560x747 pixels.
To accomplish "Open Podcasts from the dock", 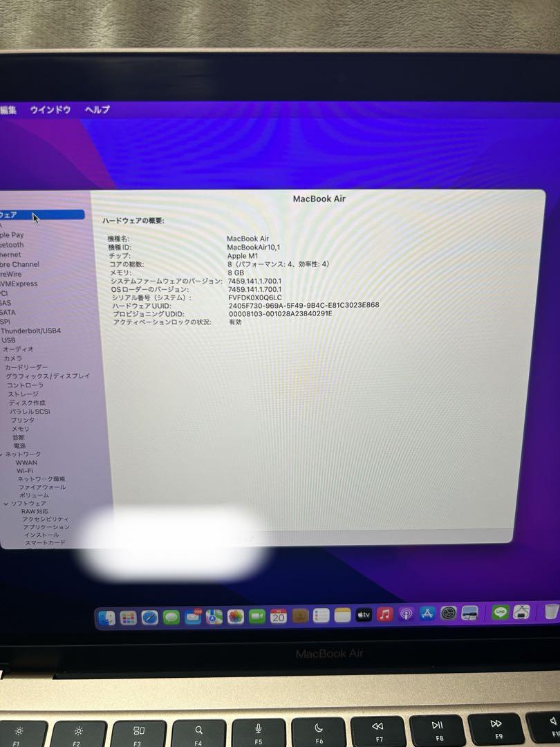I will [x=407, y=614].
